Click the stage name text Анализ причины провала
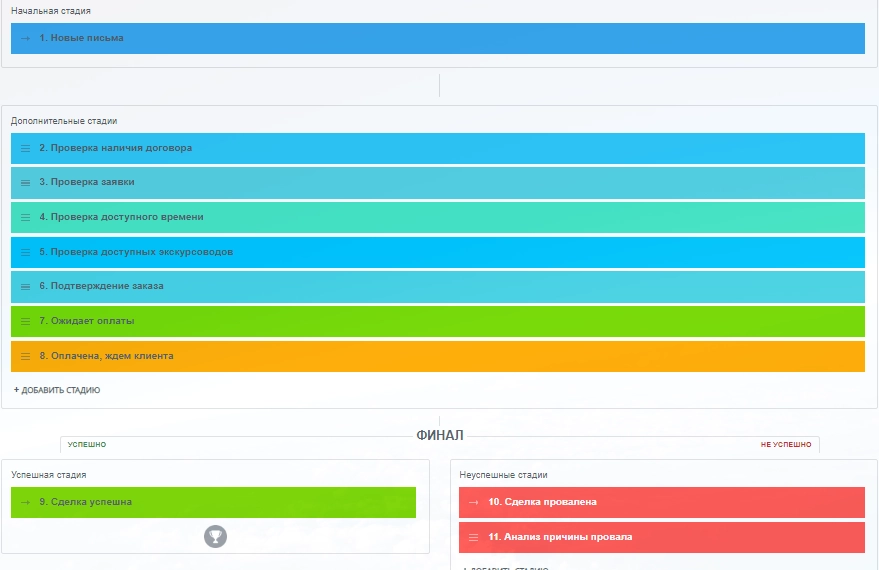The image size is (879, 570). coord(561,537)
